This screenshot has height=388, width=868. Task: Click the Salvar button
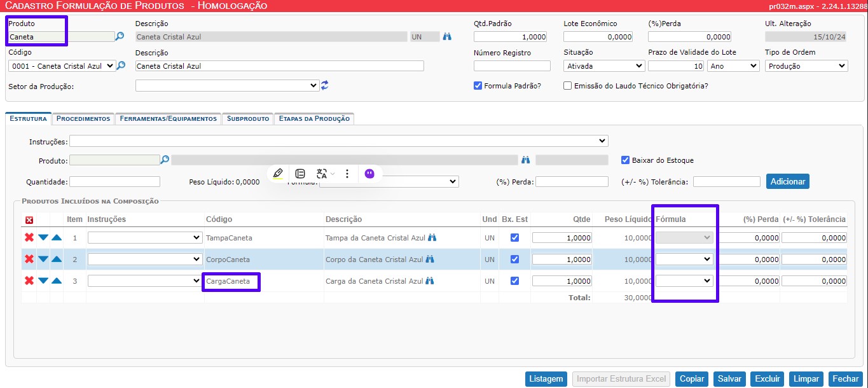coord(729,379)
